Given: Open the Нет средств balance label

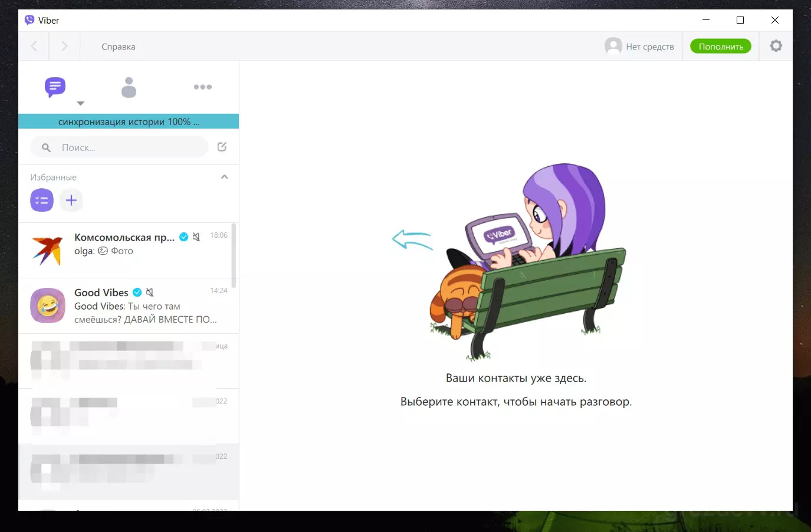Looking at the screenshot, I should click(x=650, y=47).
